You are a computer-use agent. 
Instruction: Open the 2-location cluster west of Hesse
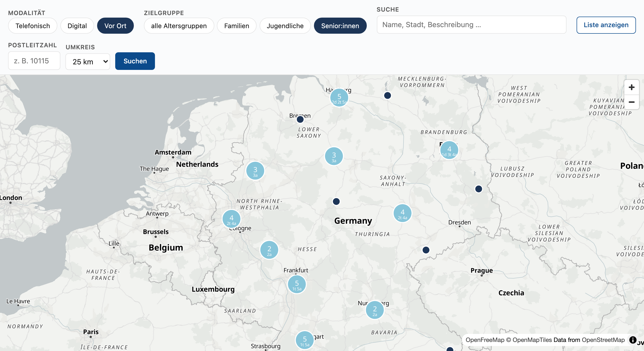[269, 250]
